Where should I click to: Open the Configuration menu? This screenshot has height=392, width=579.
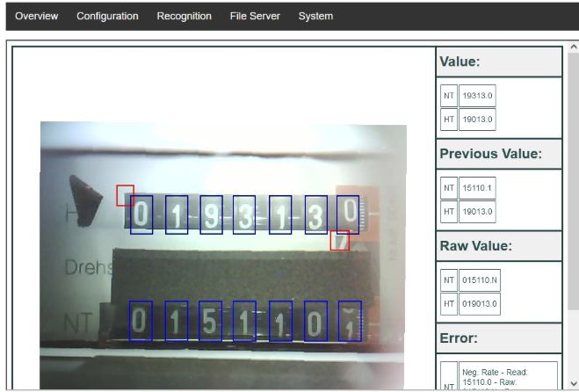click(x=107, y=16)
